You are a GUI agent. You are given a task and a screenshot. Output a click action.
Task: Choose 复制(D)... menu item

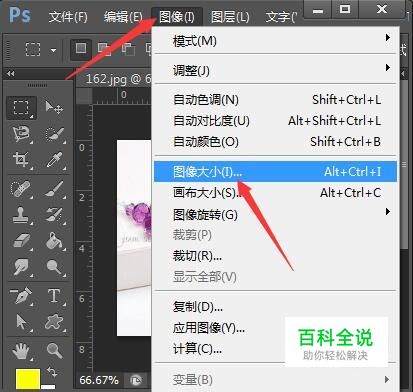point(276,307)
